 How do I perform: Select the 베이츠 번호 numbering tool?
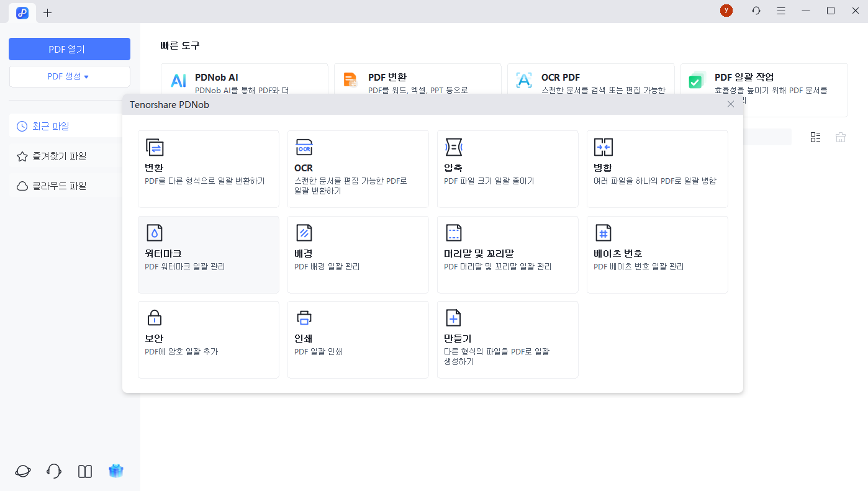click(x=657, y=255)
